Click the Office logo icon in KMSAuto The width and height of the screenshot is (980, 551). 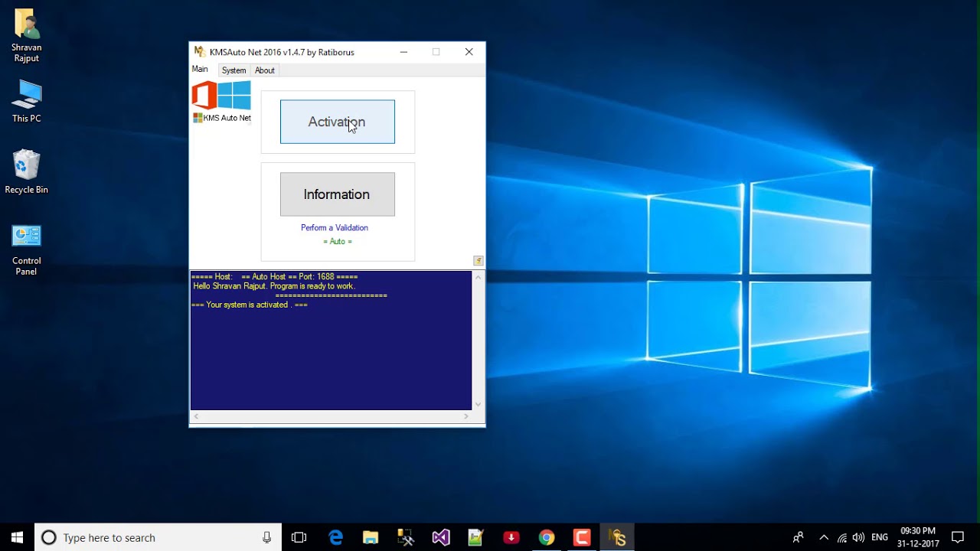[x=204, y=96]
